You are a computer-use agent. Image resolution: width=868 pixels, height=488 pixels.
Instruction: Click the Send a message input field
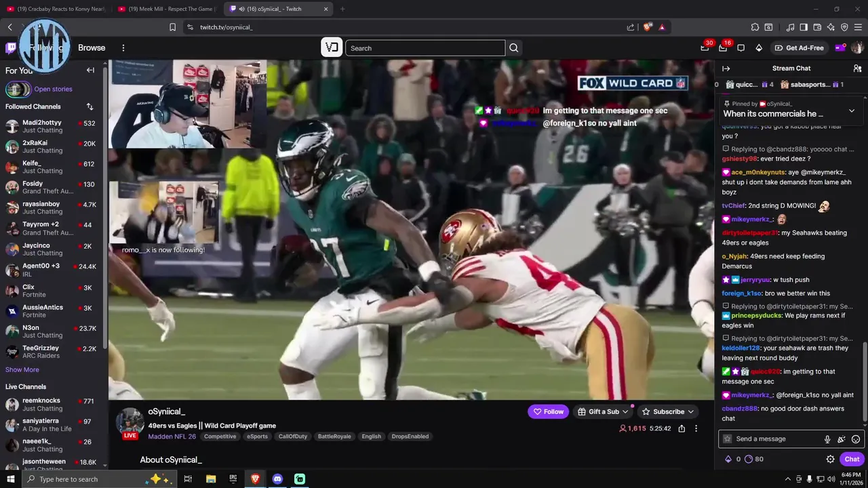point(791,439)
